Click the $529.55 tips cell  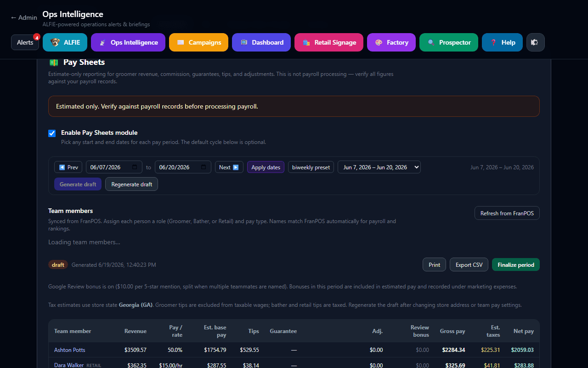click(249, 350)
